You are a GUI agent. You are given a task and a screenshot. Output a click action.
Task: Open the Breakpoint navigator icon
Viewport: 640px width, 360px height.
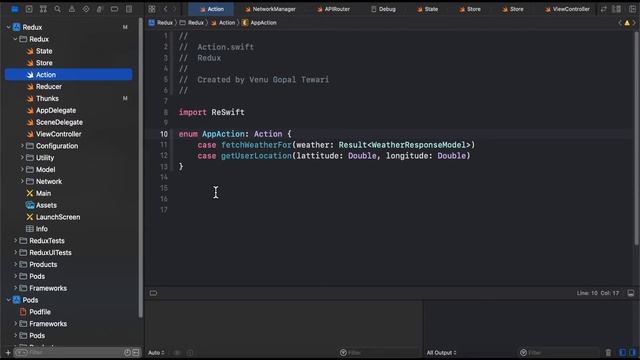114,9
